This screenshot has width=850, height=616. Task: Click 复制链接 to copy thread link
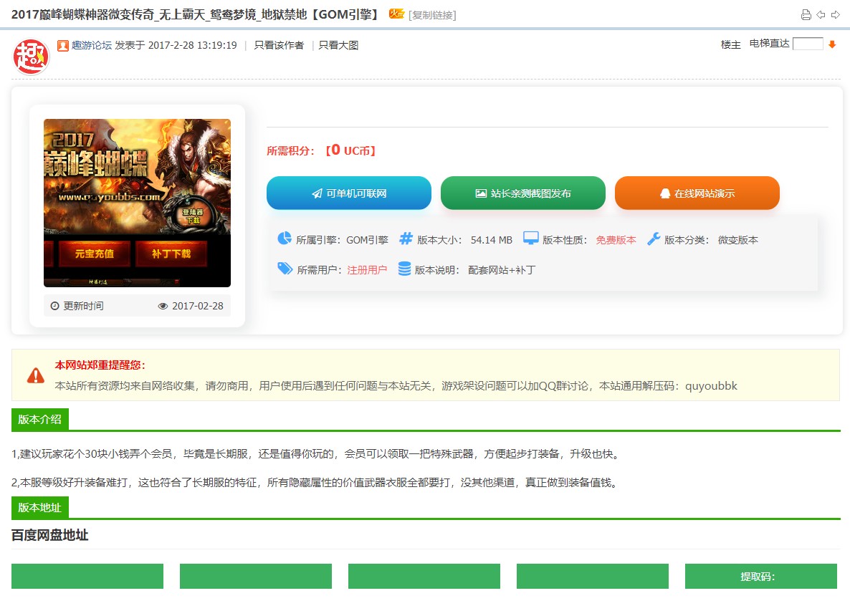click(x=432, y=15)
